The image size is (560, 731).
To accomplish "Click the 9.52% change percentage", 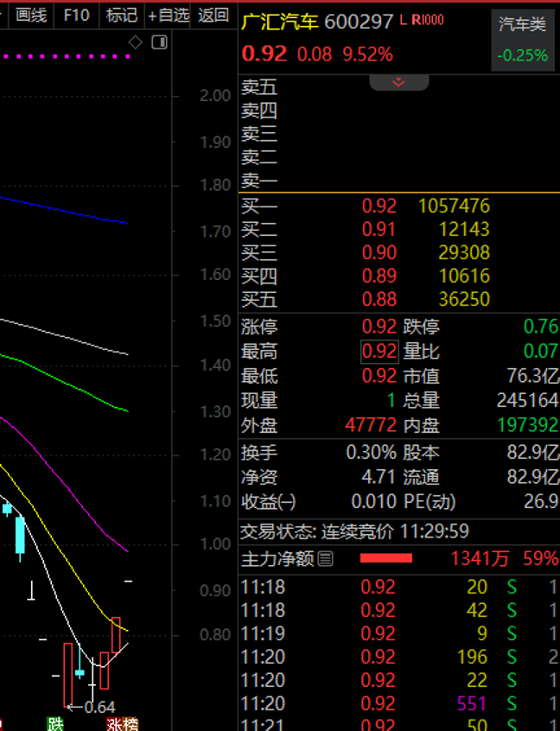I will pos(368,55).
